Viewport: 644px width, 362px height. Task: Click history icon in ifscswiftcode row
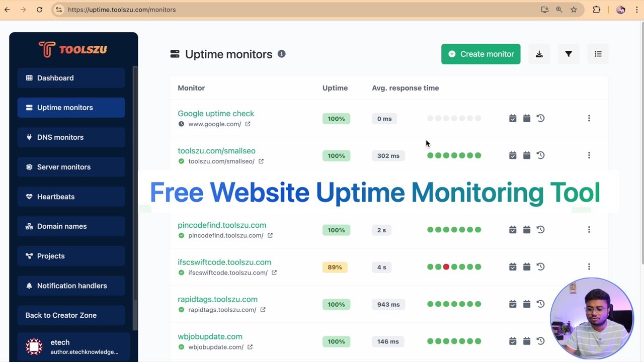[x=541, y=267]
